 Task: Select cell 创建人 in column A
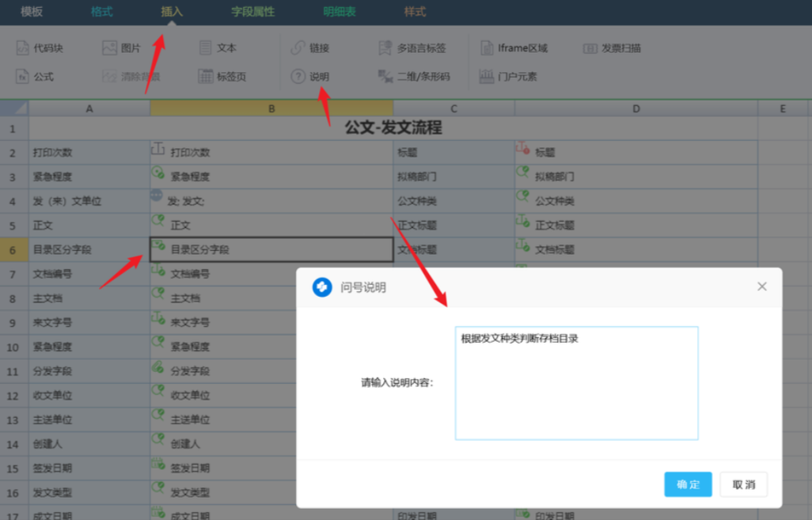click(89, 444)
